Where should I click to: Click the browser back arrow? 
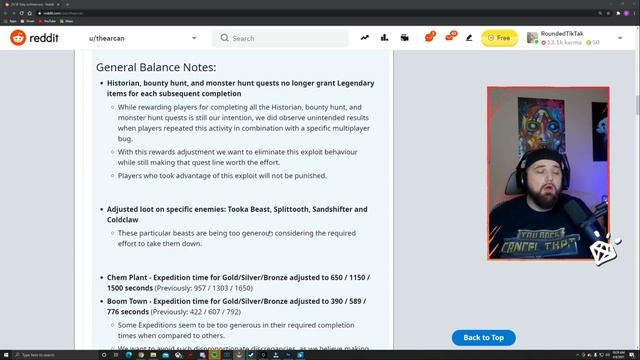5,13
